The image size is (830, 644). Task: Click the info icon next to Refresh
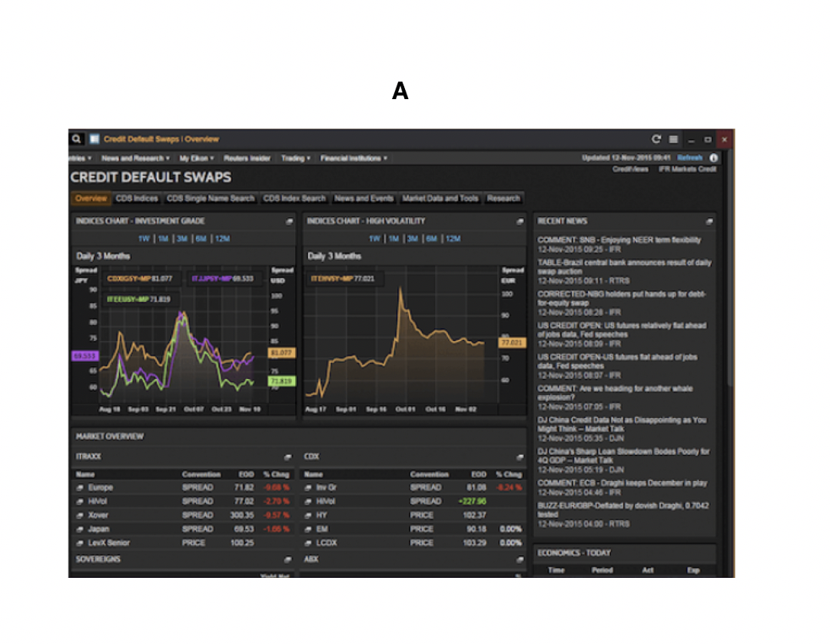[x=713, y=158]
